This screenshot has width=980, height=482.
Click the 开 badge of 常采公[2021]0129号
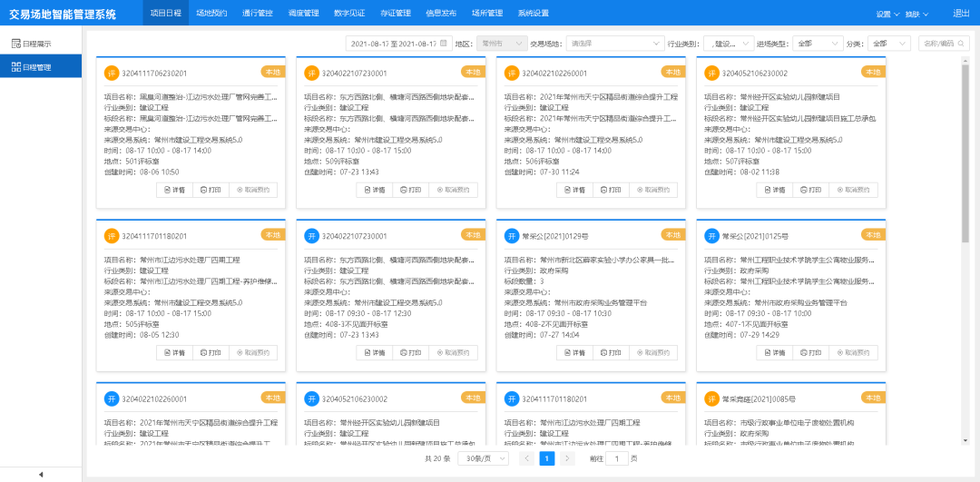click(x=511, y=236)
